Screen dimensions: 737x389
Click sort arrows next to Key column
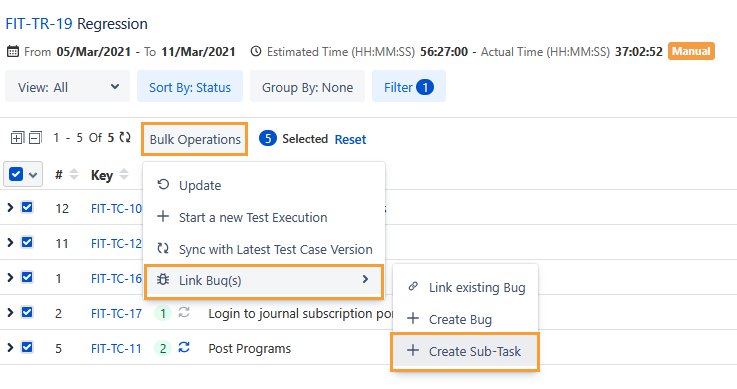click(124, 174)
